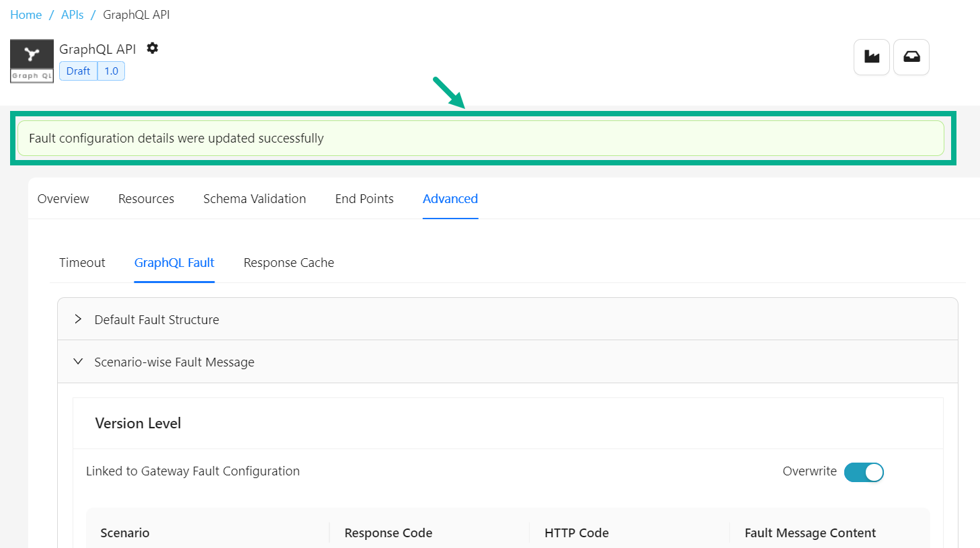Screen dimensions: 980x548
Task: Select the GraphQL Fault sub-tab
Action: point(174,263)
